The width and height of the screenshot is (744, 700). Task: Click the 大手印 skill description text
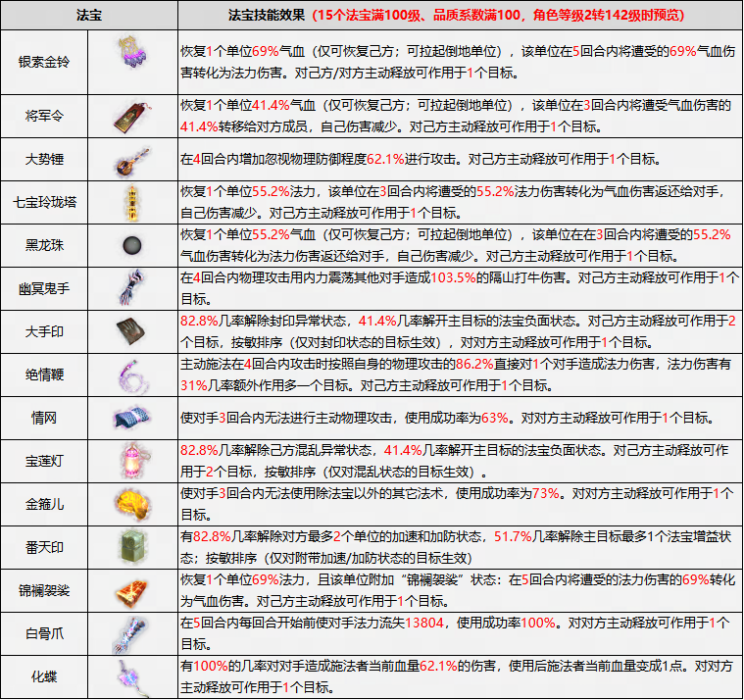[x=458, y=331]
